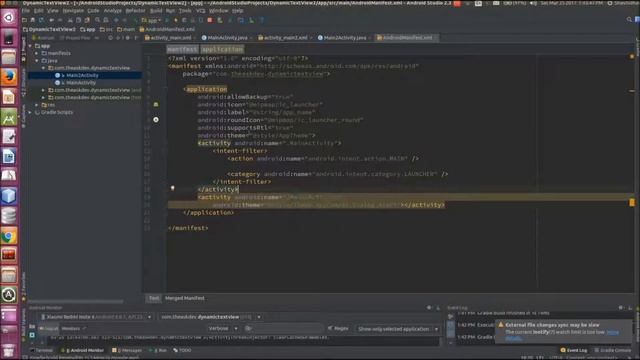Viewport: 640px width, 360px height.
Task: Open the Navigate menu
Action: coord(73,11)
